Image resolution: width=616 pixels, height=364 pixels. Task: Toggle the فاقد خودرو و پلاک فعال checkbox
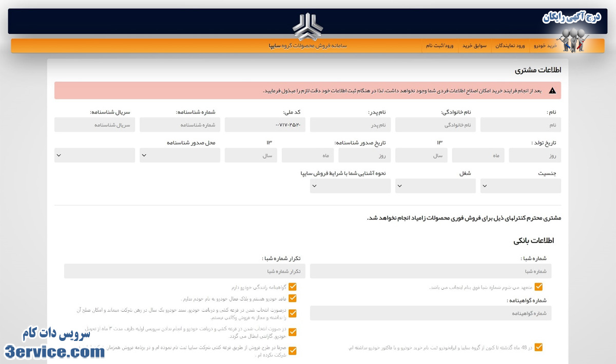tap(293, 298)
